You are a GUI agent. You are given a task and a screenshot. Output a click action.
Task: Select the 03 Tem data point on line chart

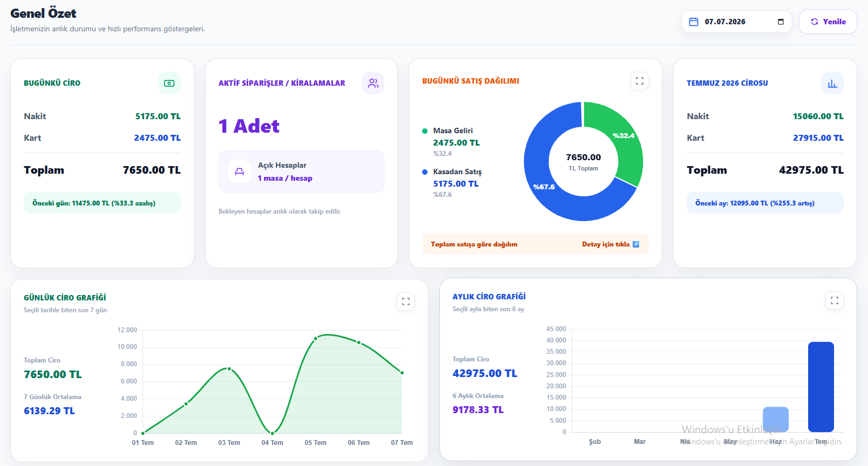229,369
